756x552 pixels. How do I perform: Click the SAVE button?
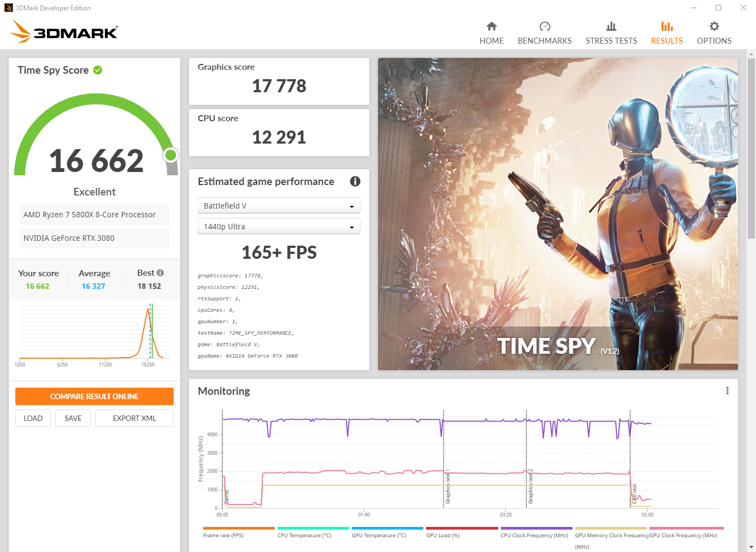pos(73,418)
